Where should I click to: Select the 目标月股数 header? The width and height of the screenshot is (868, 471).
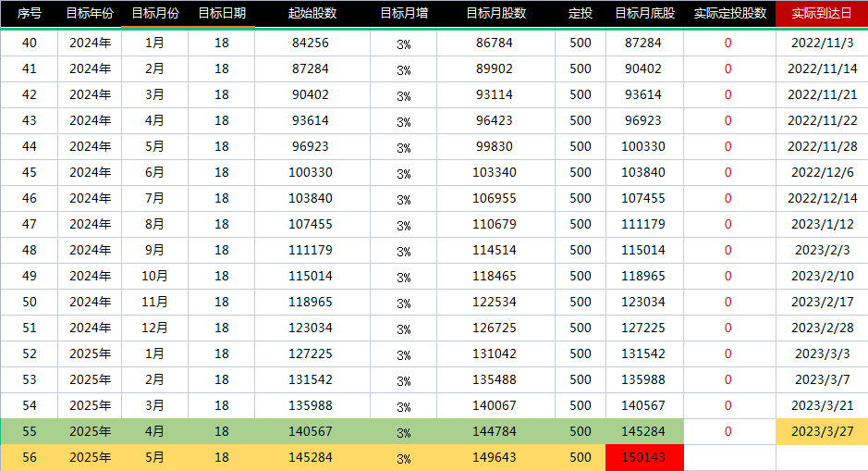coord(495,13)
